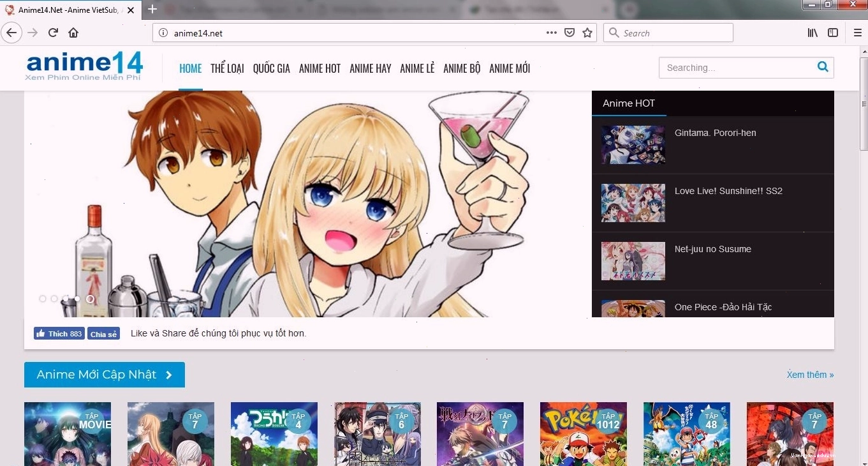868x466 pixels.
Task: Open site information icon in address bar
Action: pos(163,33)
